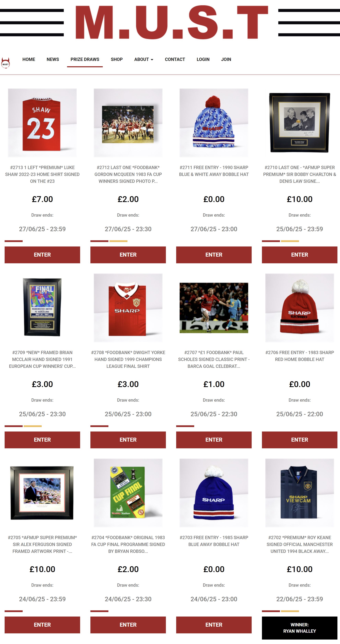This screenshot has height=644, width=340.
Task: Enter the £7.00 Luke Shaw shirt draw
Action: [42, 255]
